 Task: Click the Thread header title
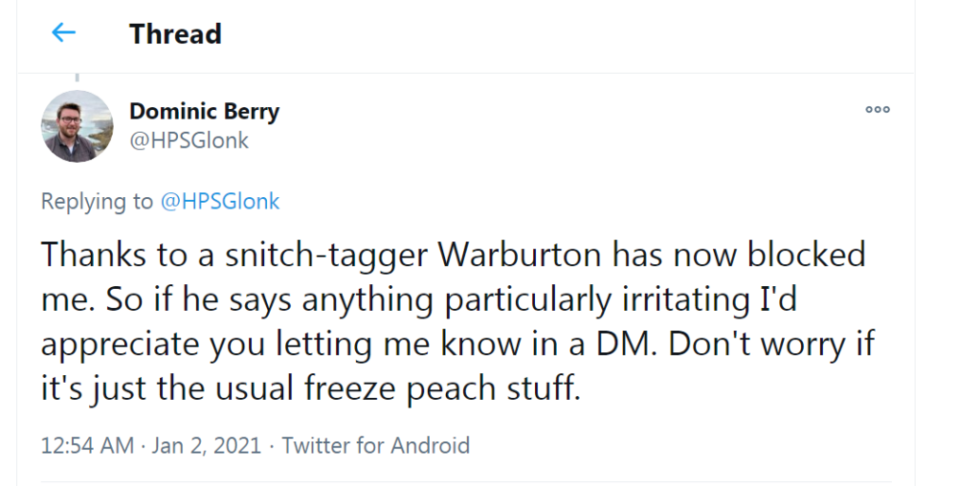(x=175, y=34)
